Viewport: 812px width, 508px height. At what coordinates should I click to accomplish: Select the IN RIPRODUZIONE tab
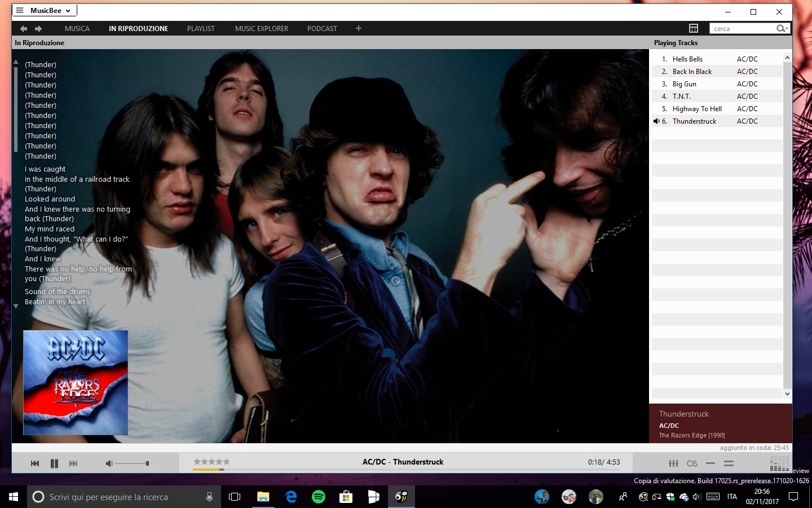point(139,28)
